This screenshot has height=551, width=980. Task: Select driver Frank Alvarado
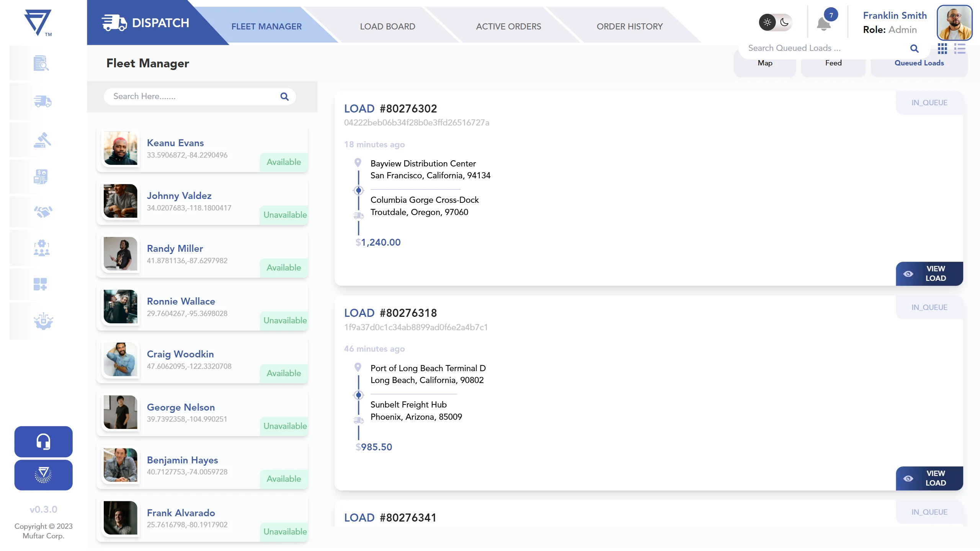click(x=202, y=519)
